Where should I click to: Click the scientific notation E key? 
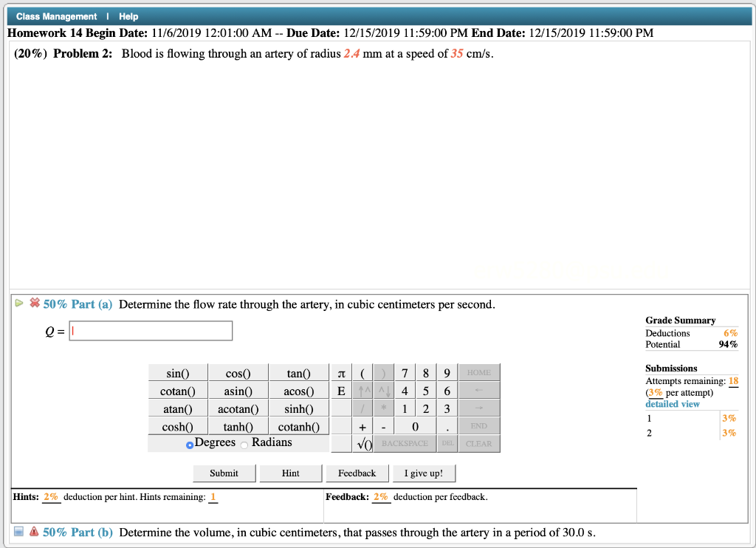pyautogui.click(x=340, y=390)
